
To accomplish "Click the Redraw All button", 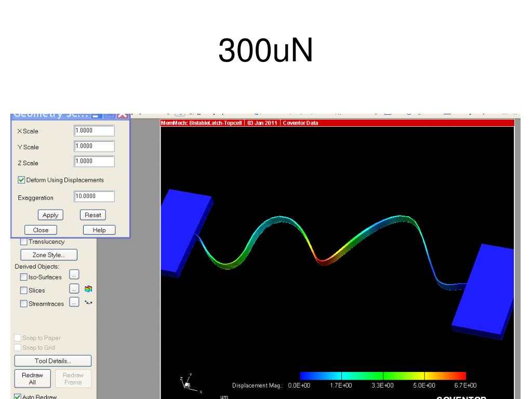I will [33, 379].
